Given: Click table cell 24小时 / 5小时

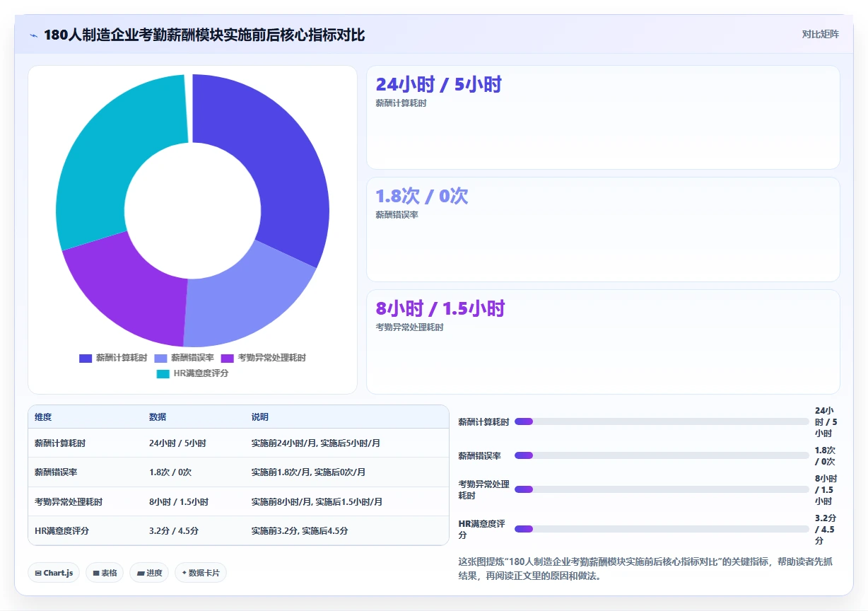Looking at the screenshot, I should (177, 443).
